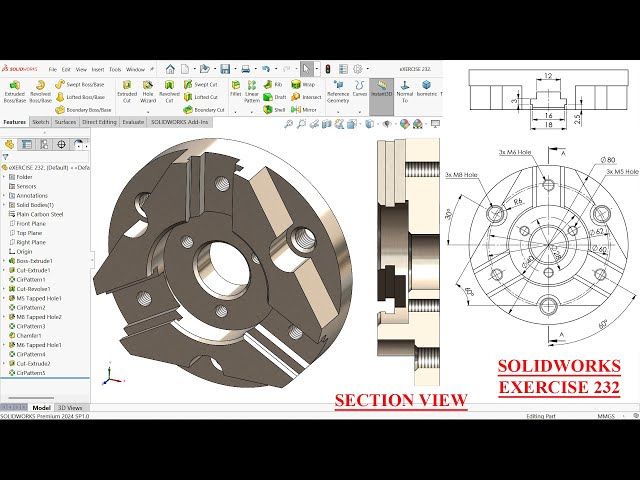This screenshot has width=640, height=480.
Task: Open Reference Geometry tool
Action: point(338,91)
